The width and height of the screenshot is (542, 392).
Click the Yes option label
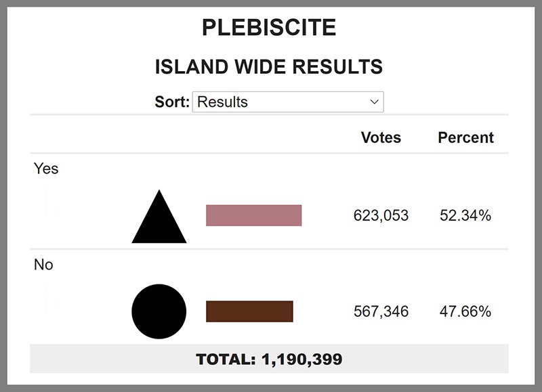46,169
